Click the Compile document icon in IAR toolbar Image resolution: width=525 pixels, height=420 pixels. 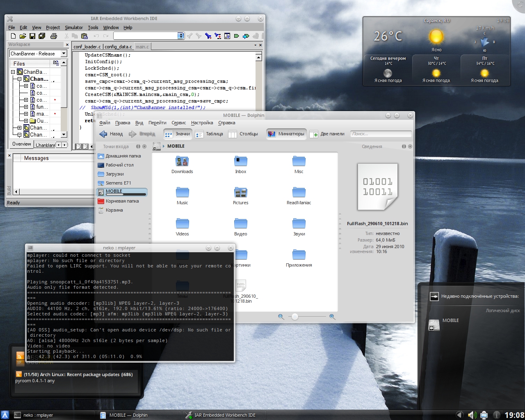[227, 36]
